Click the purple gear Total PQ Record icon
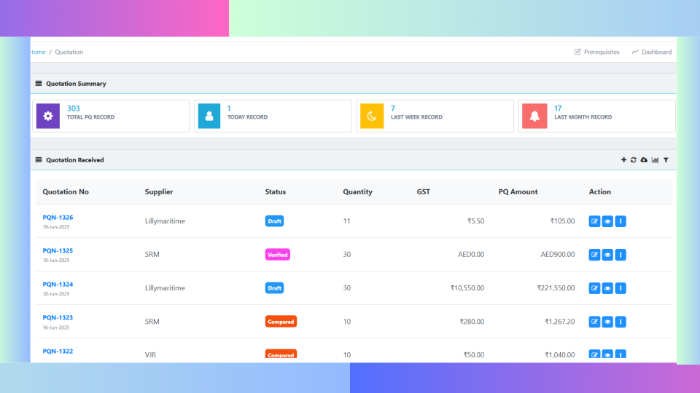 (48, 116)
